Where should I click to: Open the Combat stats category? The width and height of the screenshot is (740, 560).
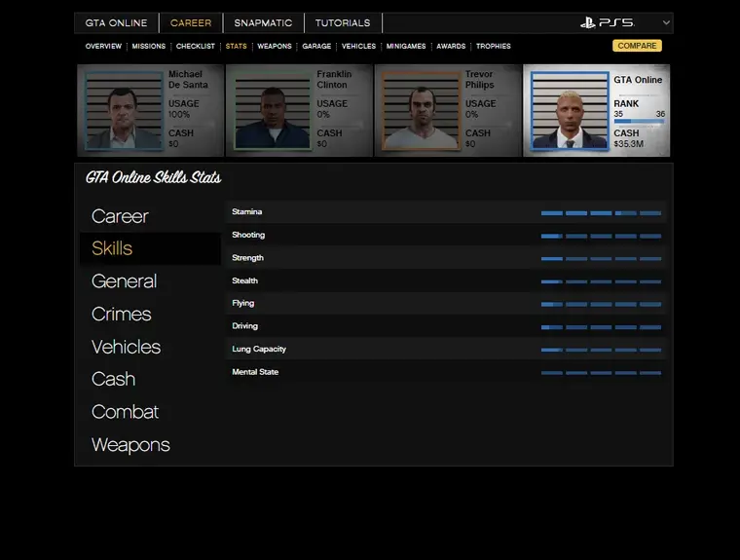point(125,412)
